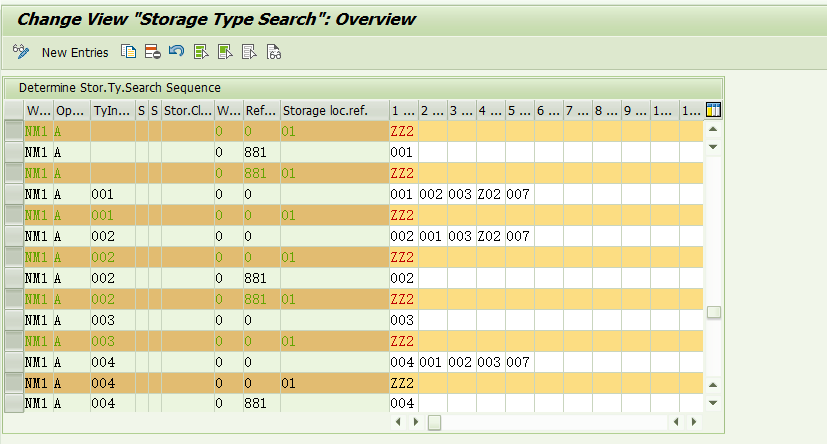Screen dimensions: 827x444
Task: Click the Deselect All icon
Action: pyautogui.click(x=249, y=51)
